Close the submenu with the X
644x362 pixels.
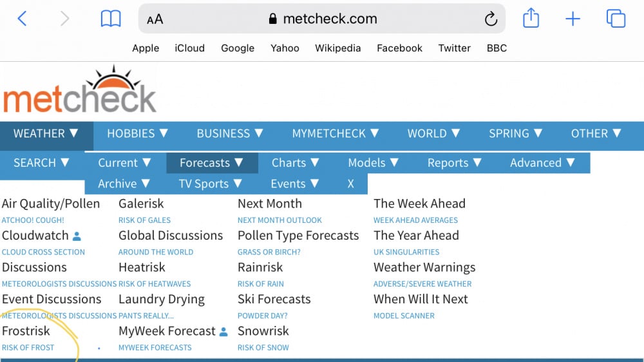350,184
